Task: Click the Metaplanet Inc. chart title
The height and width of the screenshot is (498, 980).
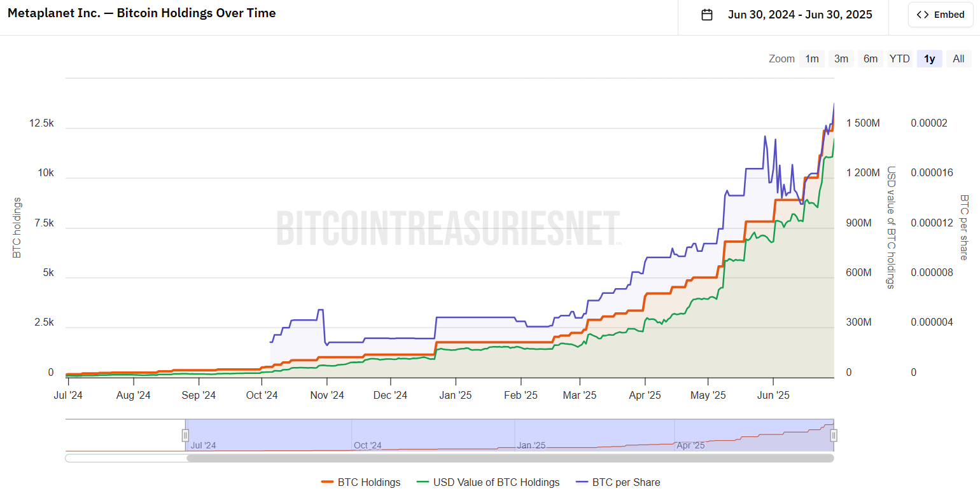Action: pos(142,13)
